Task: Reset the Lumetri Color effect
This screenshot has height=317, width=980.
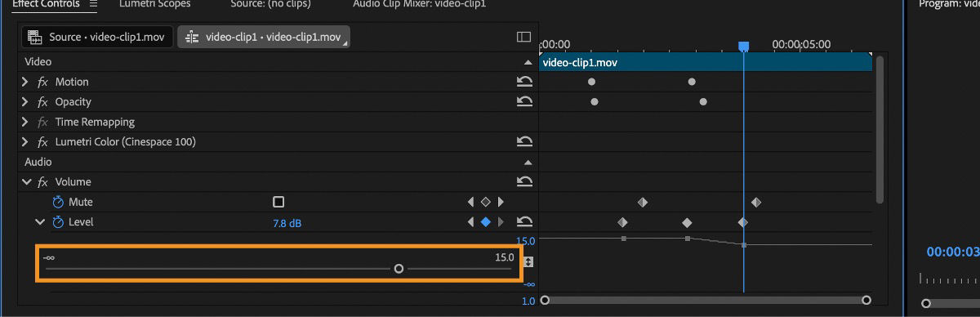Action: [525, 142]
